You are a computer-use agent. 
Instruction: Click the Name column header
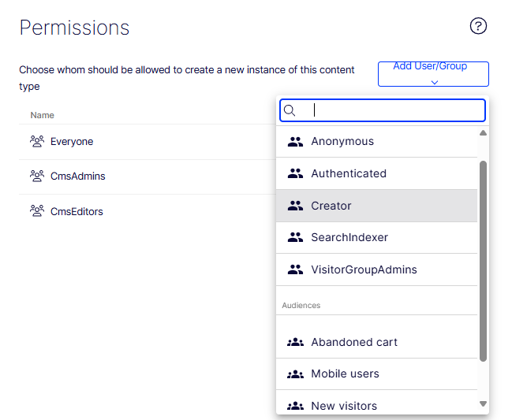tap(43, 115)
